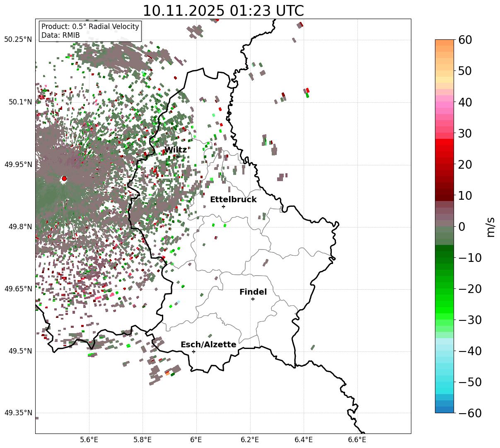
Task: Click the 49.8°N latitude label
Action: tap(20, 227)
